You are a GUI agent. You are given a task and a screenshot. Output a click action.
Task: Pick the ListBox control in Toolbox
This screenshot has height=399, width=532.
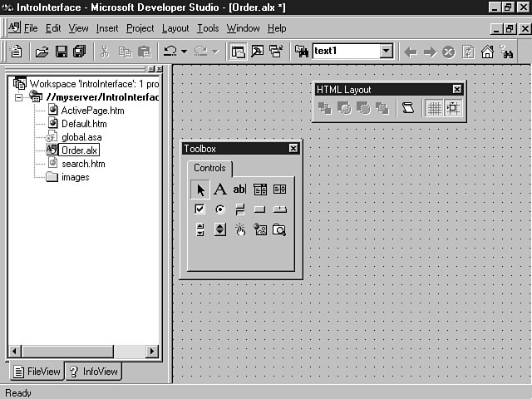pos(279,190)
